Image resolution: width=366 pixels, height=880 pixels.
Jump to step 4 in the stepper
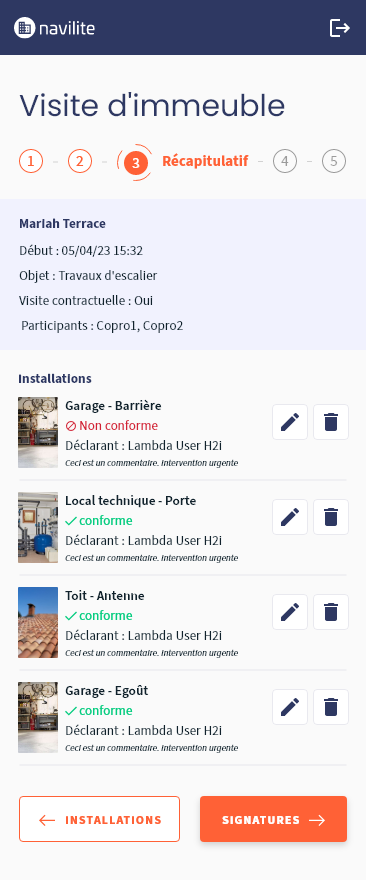[285, 162]
